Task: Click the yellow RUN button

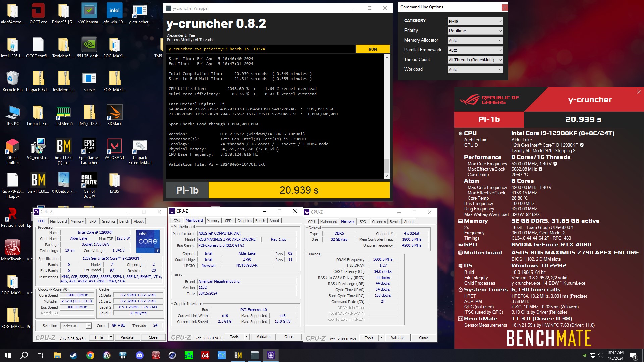Action: [x=373, y=49]
